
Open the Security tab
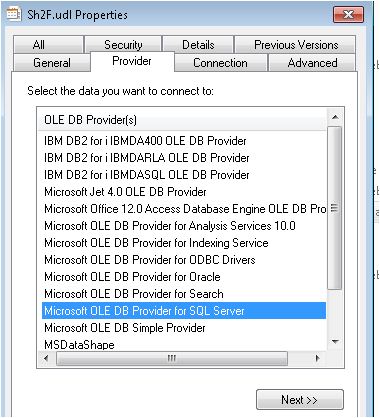[x=123, y=45]
